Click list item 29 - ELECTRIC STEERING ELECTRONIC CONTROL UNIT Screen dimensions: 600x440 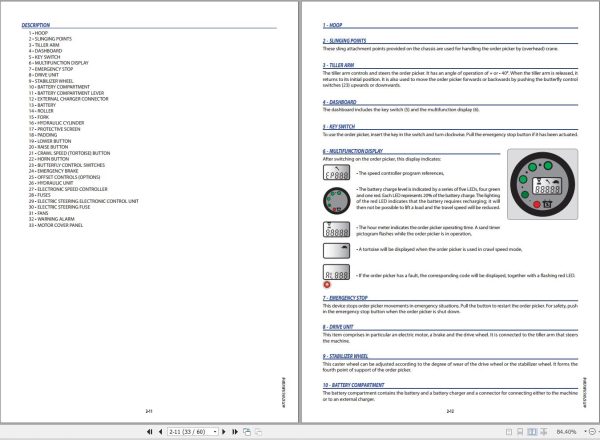(x=84, y=201)
